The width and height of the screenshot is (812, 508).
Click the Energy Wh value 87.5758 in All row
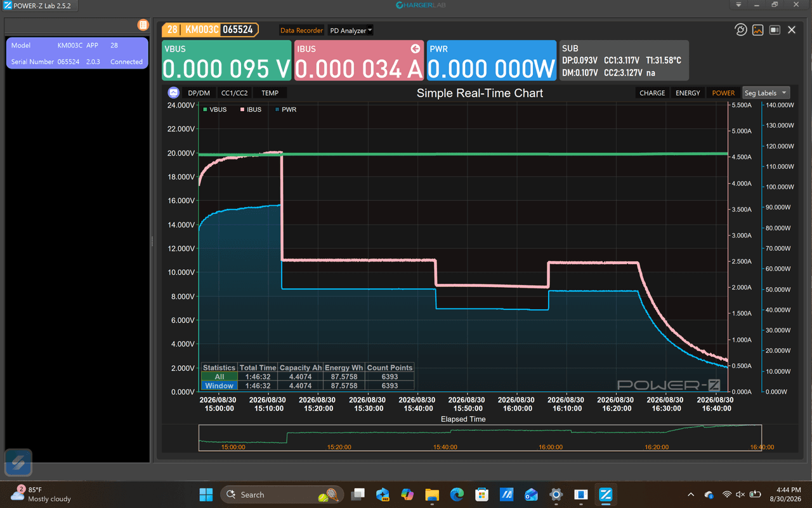344,377
